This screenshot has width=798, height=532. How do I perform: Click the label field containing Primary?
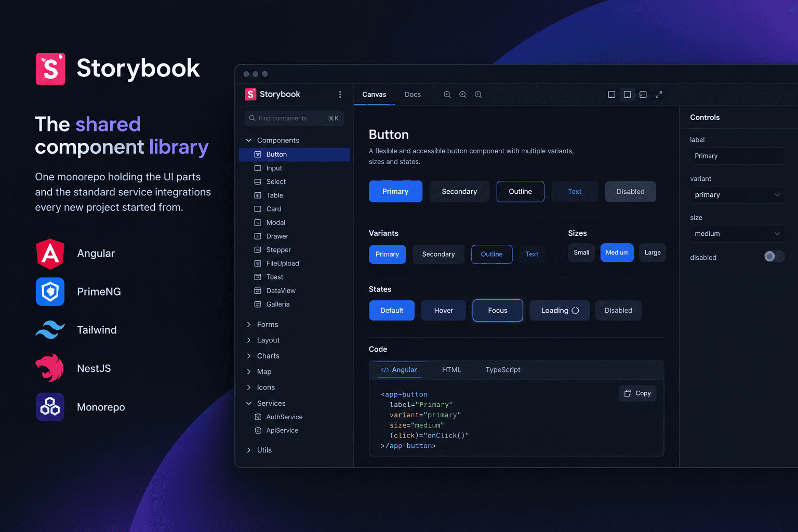click(738, 156)
